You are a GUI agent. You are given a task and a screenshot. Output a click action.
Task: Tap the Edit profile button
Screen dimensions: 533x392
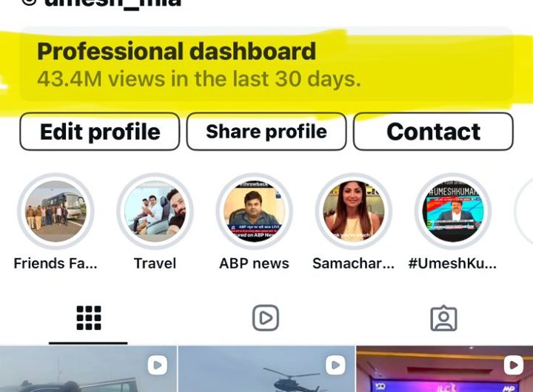(x=100, y=132)
